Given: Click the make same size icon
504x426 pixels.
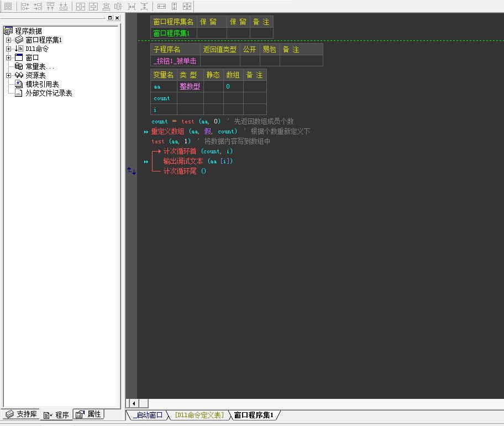Looking at the screenshot, I should [x=187, y=6].
